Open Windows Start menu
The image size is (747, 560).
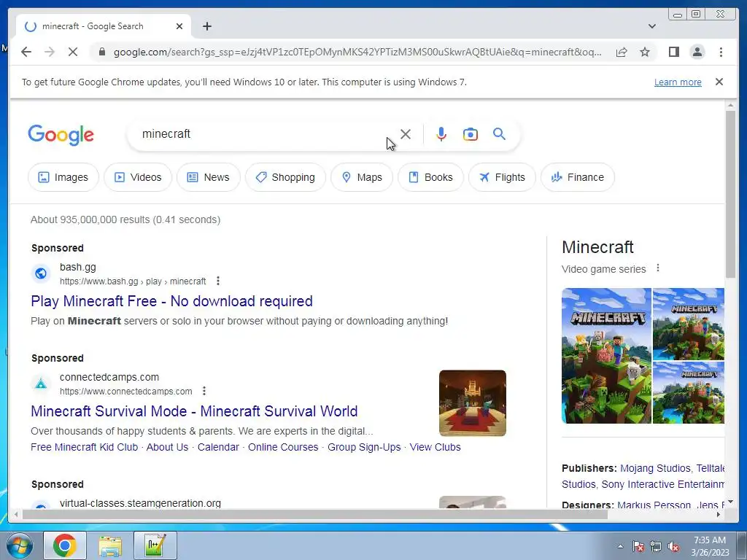point(20,545)
